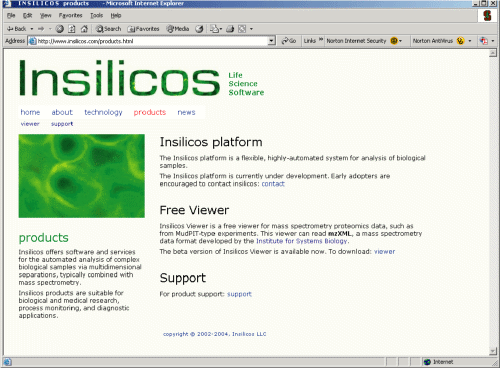
Task: Click the scrollbar up arrow
Action: 493,53
